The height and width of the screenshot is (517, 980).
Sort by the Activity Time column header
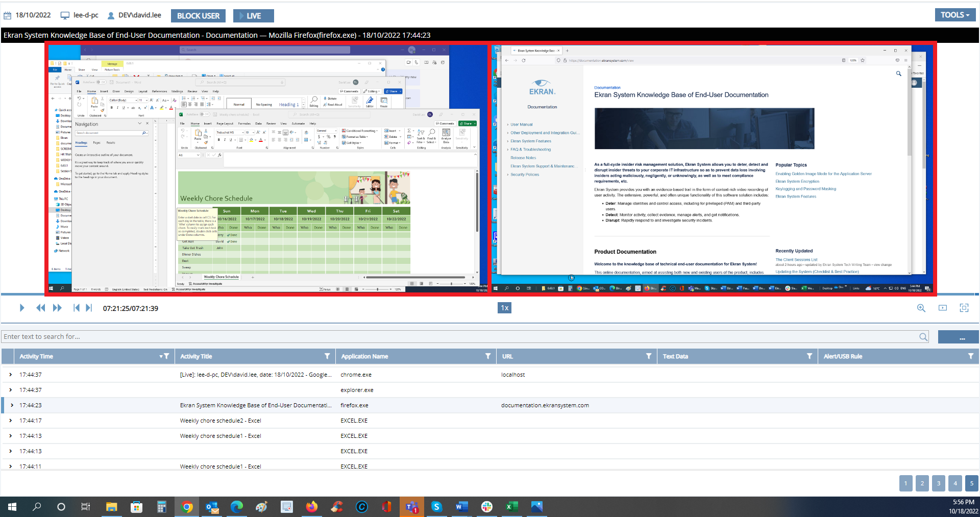[36, 356]
